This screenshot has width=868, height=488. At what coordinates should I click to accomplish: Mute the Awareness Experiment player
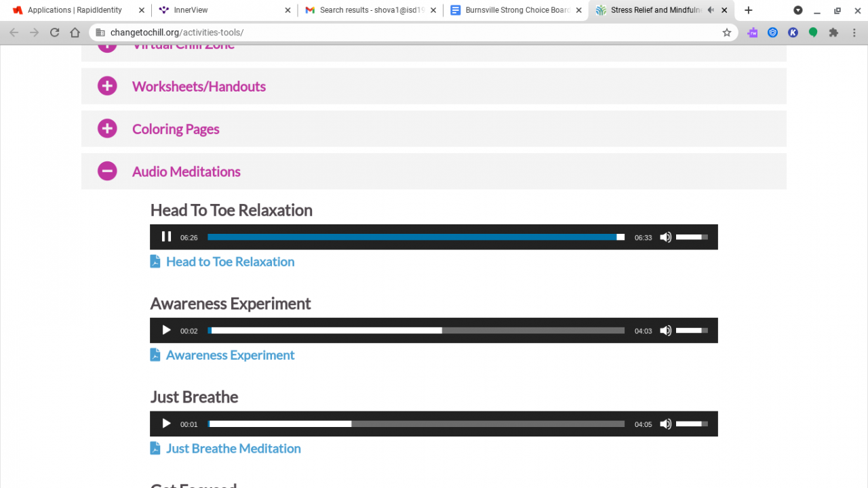point(666,330)
